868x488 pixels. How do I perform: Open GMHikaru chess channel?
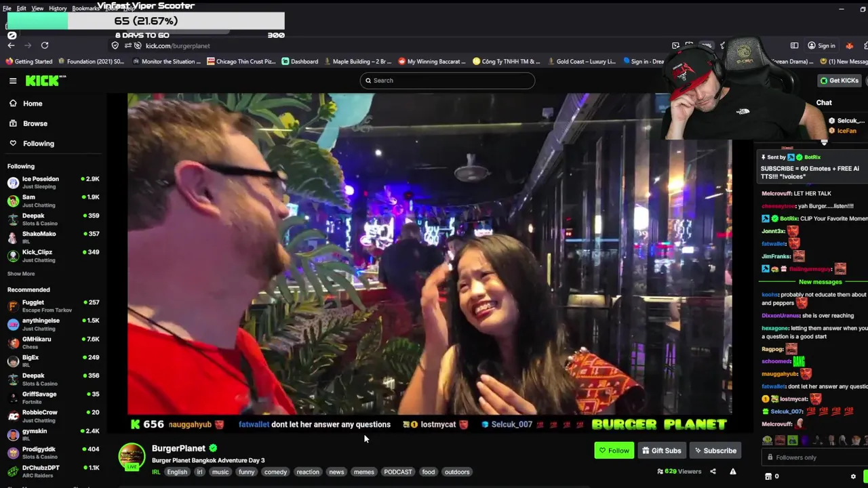[53, 342]
